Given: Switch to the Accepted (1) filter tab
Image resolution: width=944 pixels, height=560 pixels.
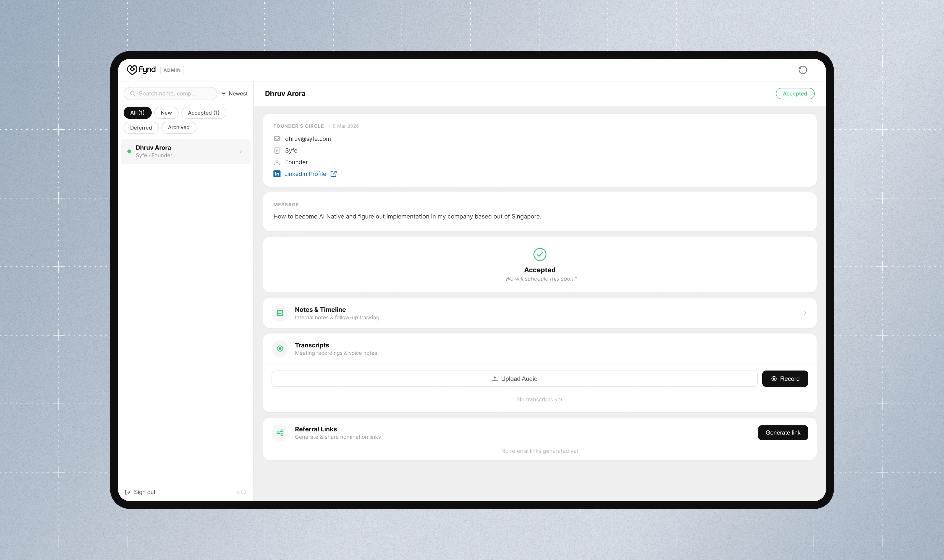Looking at the screenshot, I should [x=204, y=112].
